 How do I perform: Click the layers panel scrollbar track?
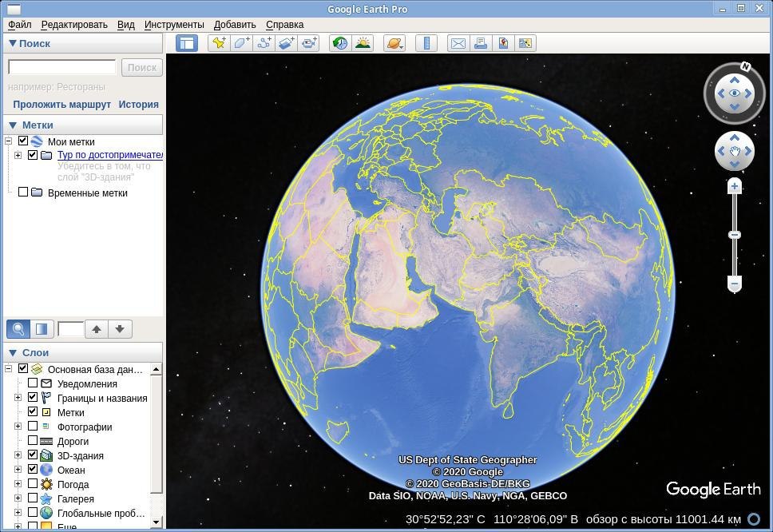(156, 506)
